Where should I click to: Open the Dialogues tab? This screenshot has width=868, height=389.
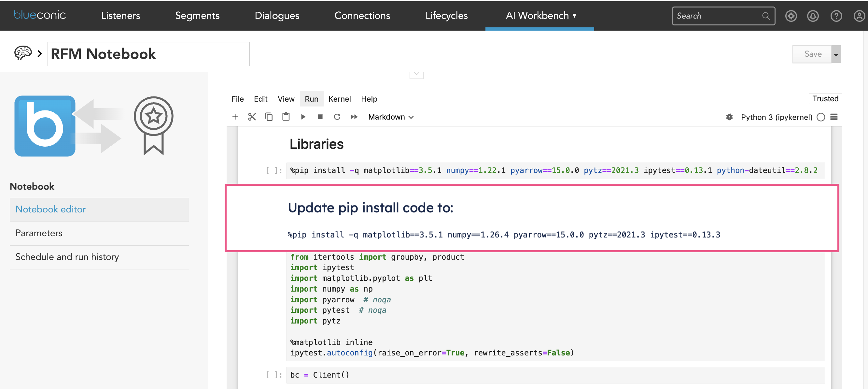coord(277,16)
